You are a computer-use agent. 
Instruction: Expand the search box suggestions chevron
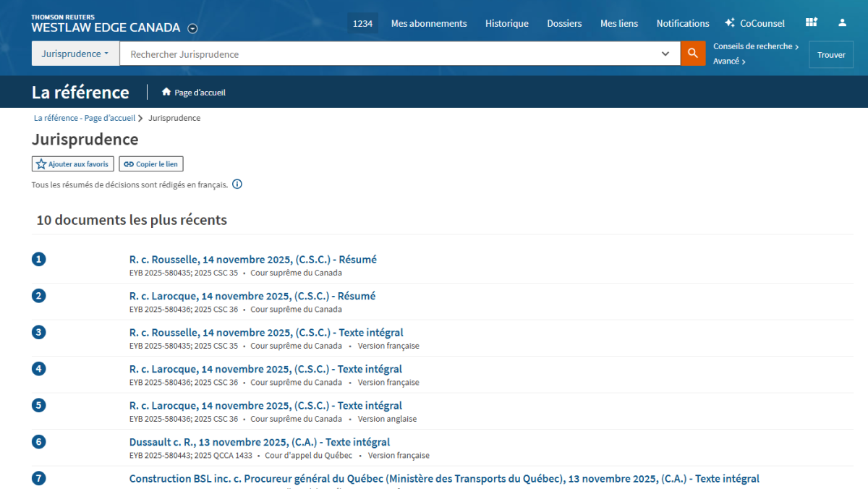pyautogui.click(x=665, y=54)
